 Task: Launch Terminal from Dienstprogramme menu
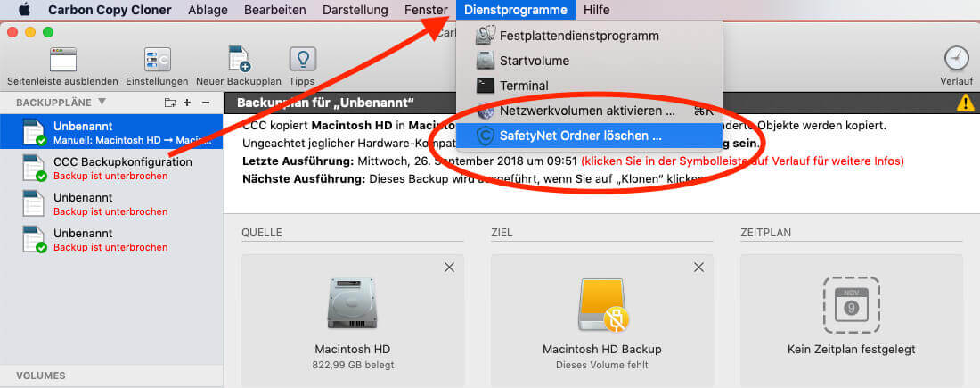pyautogui.click(x=524, y=86)
